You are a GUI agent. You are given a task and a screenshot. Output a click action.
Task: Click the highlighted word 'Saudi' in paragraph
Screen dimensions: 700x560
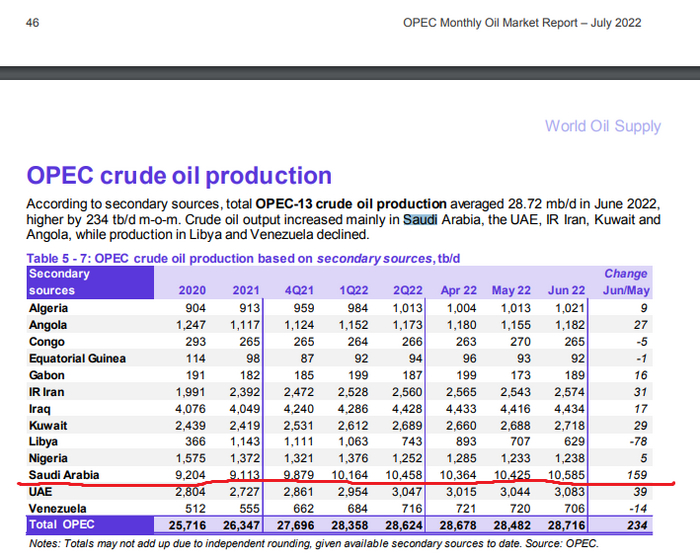(x=420, y=220)
